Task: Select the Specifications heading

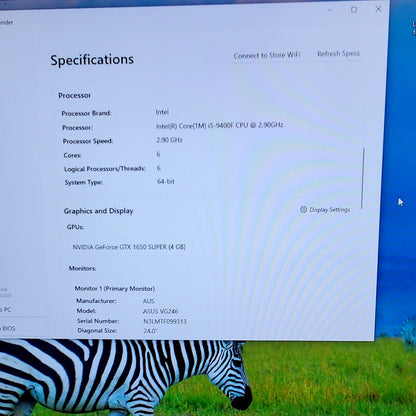Action: point(92,60)
